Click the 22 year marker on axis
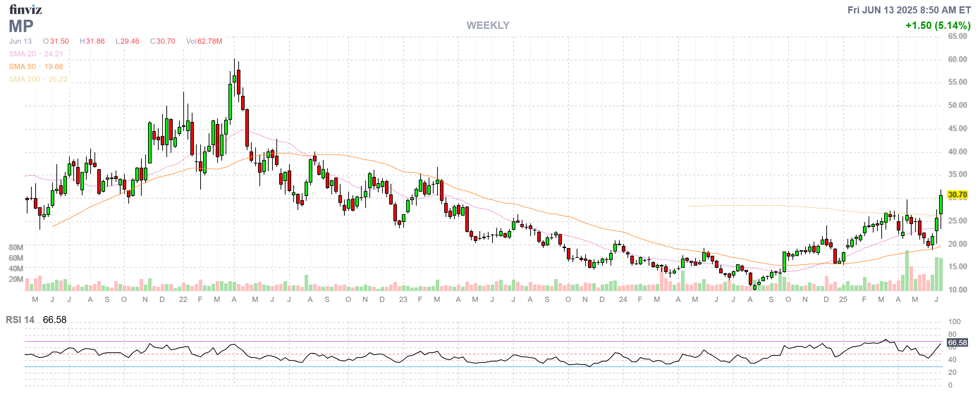The image size is (980, 396). point(183,299)
